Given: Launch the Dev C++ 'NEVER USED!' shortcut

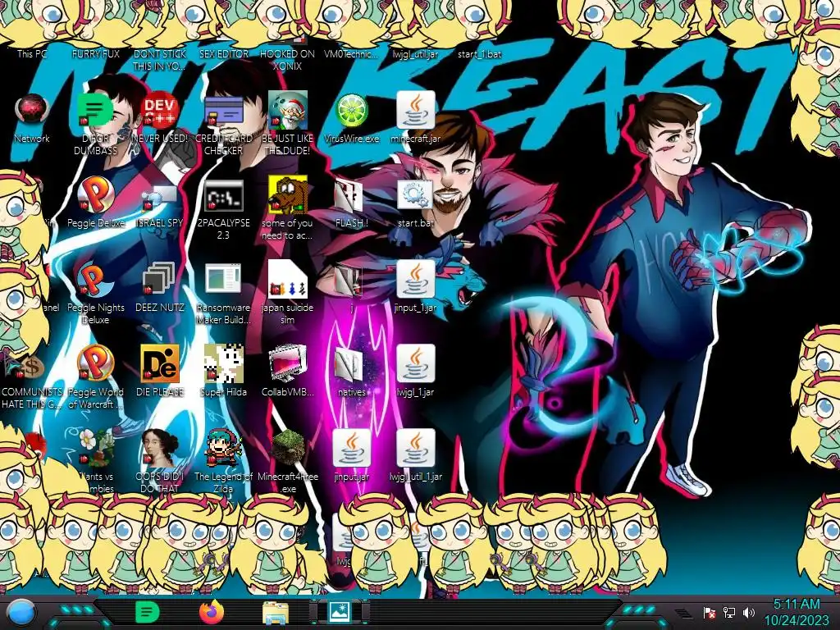Looking at the screenshot, I should click(159, 111).
